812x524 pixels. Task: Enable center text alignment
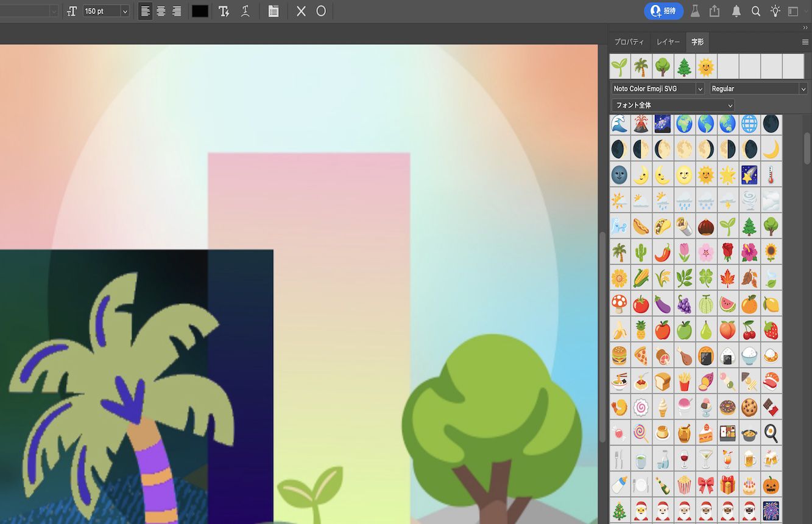point(161,11)
